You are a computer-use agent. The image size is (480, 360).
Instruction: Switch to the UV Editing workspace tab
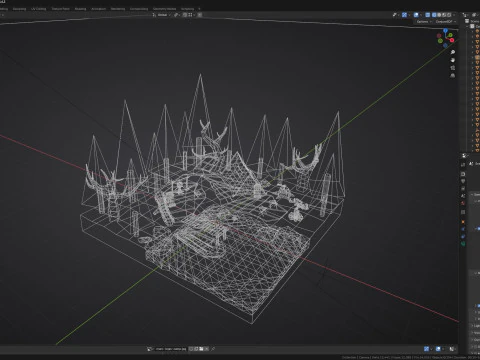click(x=38, y=9)
